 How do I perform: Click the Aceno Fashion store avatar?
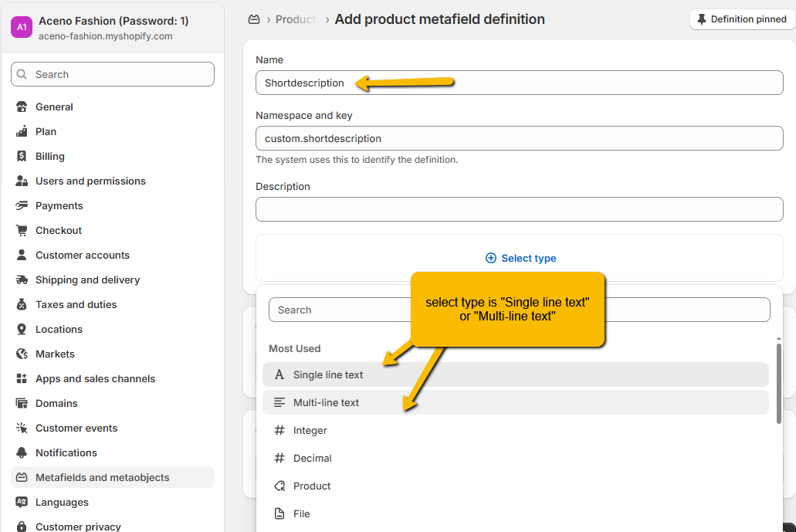point(21,27)
